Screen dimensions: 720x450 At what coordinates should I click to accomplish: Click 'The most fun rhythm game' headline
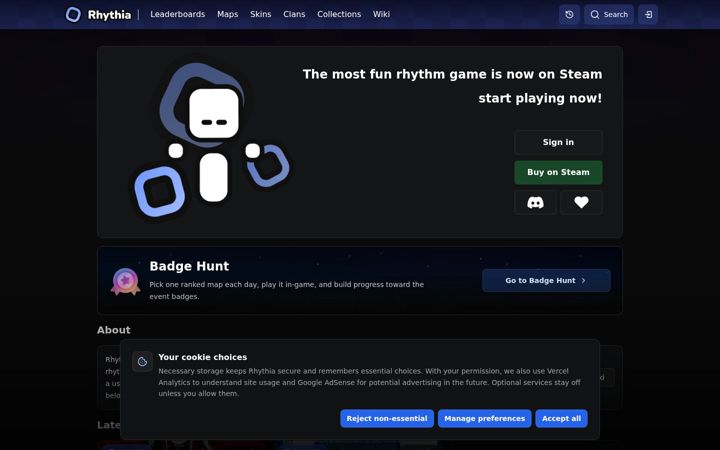point(452,74)
